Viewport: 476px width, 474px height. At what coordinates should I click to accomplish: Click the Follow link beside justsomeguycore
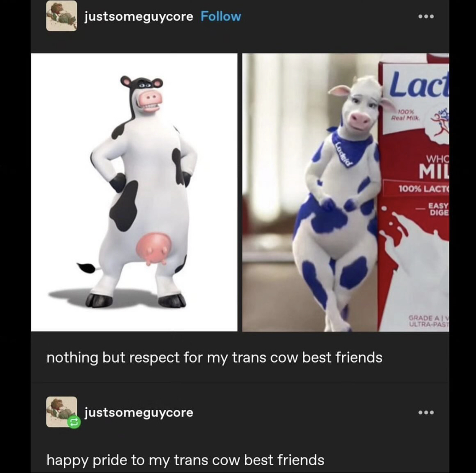click(221, 16)
